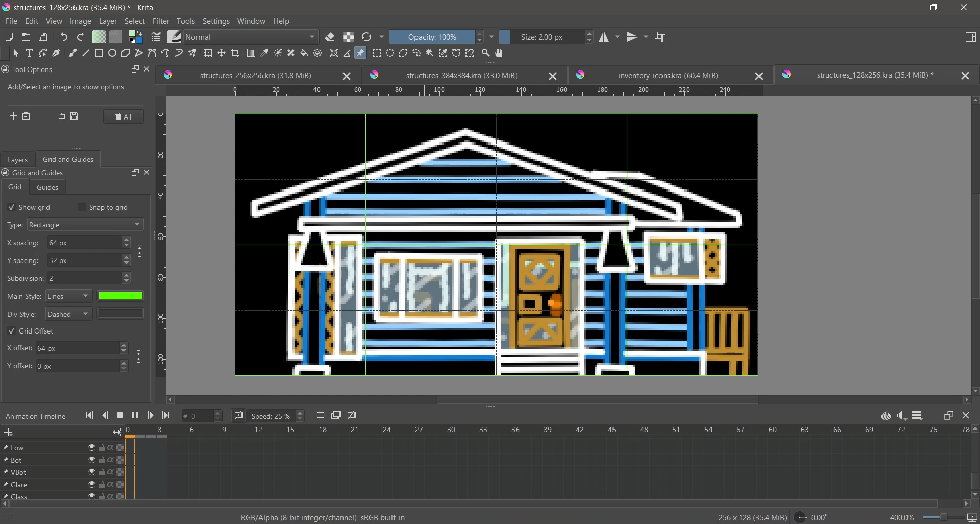This screenshot has height=524, width=980.
Task: Switch to the inventory_icons.kra document tab
Action: pyautogui.click(x=668, y=76)
